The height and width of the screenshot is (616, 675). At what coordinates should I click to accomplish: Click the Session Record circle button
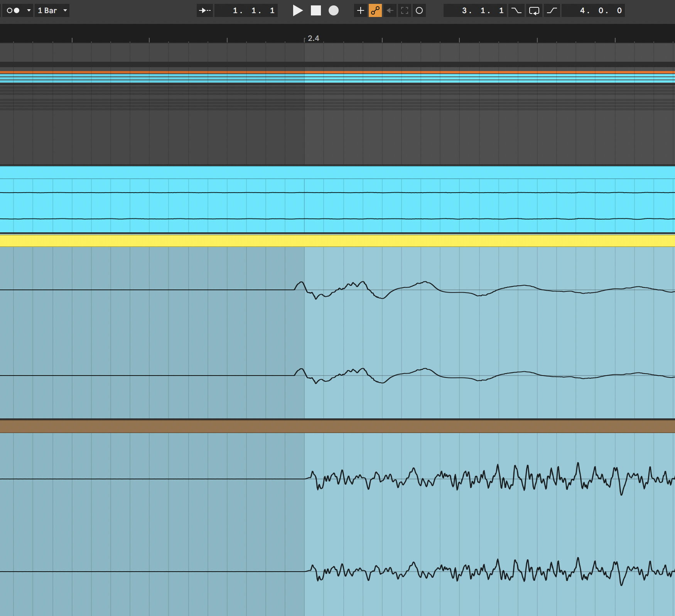tap(419, 10)
